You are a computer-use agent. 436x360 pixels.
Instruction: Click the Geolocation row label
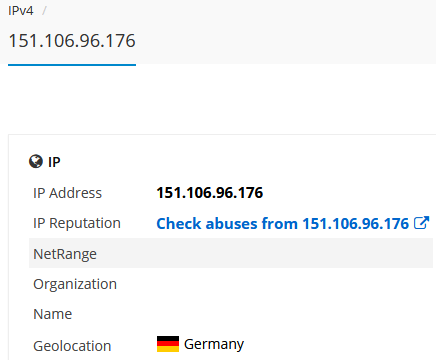(72, 346)
